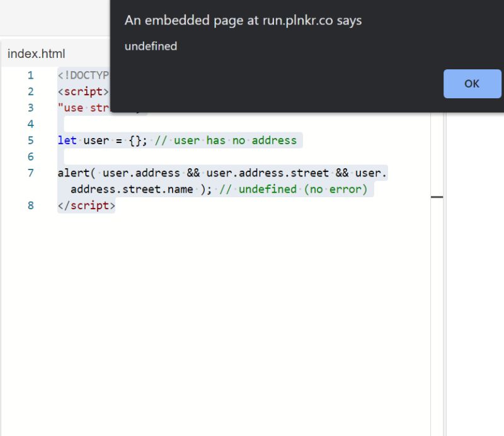Select the index.html file tab

tap(37, 54)
